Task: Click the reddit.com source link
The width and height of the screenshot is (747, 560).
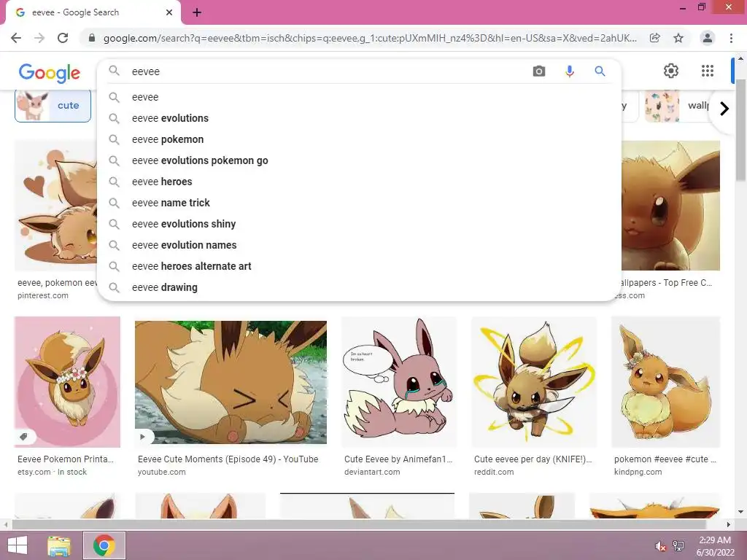Action: tap(494, 472)
